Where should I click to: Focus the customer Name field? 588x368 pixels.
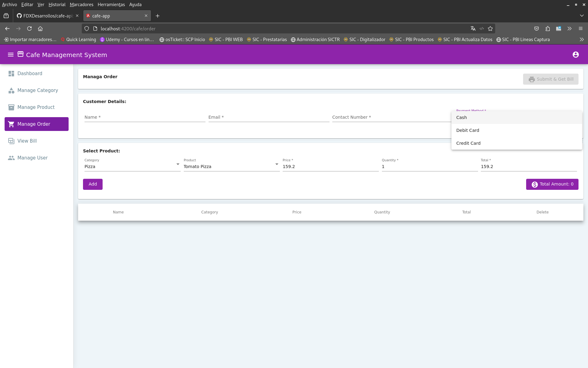145,117
